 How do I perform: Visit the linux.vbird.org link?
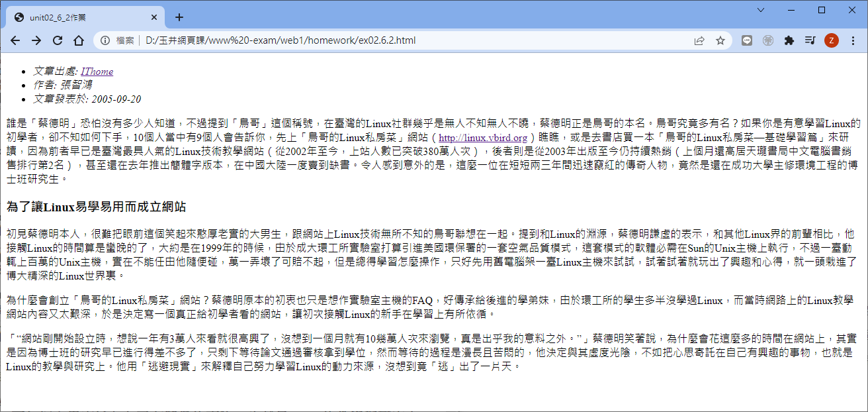pos(483,138)
